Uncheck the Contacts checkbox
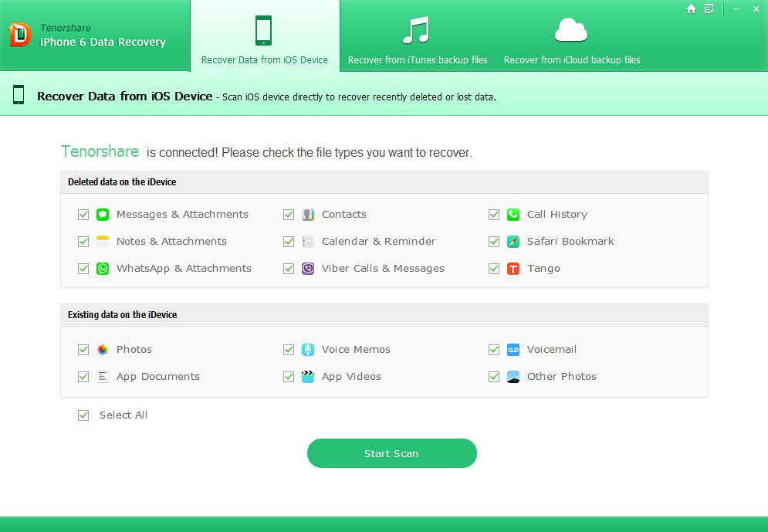This screenshot has width=768, height=532. click(x=289, y=215)
